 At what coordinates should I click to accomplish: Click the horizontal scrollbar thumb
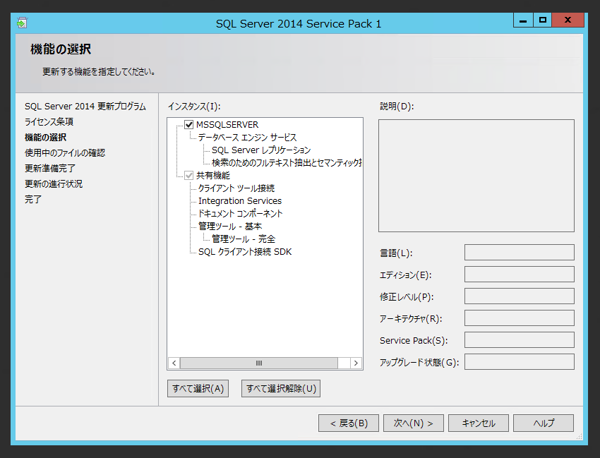click(x=259, y=363)
